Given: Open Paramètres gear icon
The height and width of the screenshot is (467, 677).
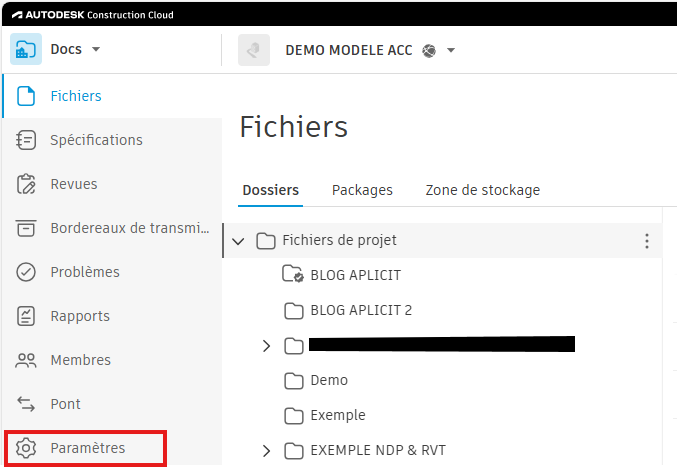Looking at the screenshot, I should click(27, 448).
